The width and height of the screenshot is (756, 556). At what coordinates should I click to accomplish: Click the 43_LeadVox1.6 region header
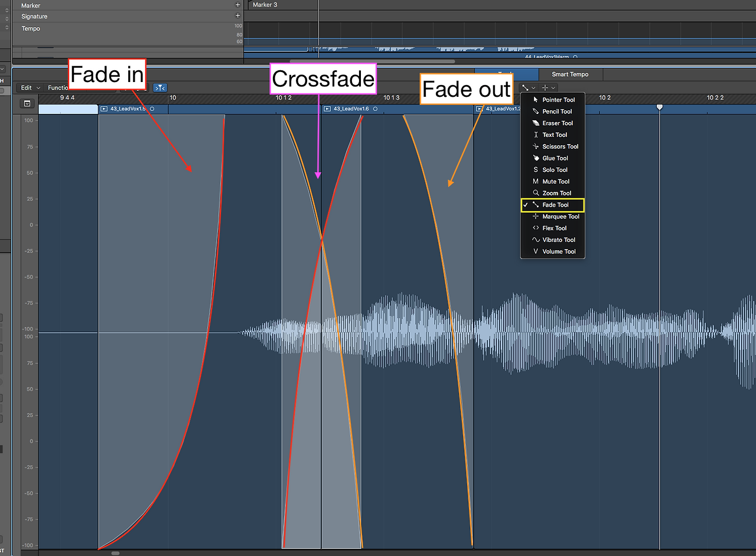(398, 109)
